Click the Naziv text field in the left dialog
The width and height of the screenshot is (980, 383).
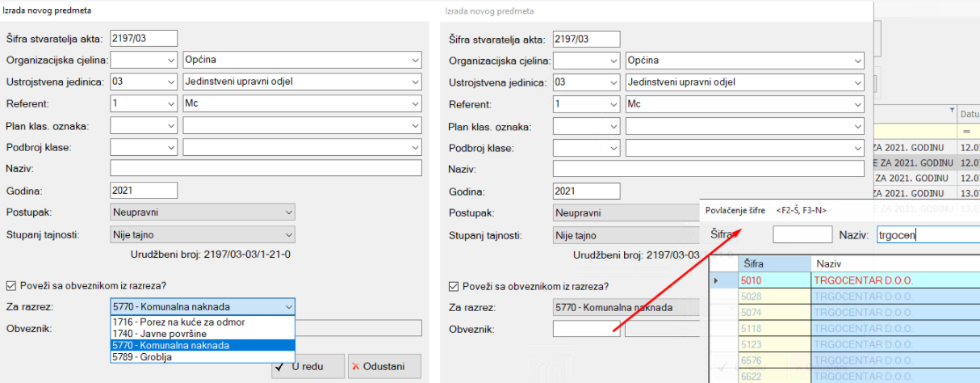tap(266, 168)
